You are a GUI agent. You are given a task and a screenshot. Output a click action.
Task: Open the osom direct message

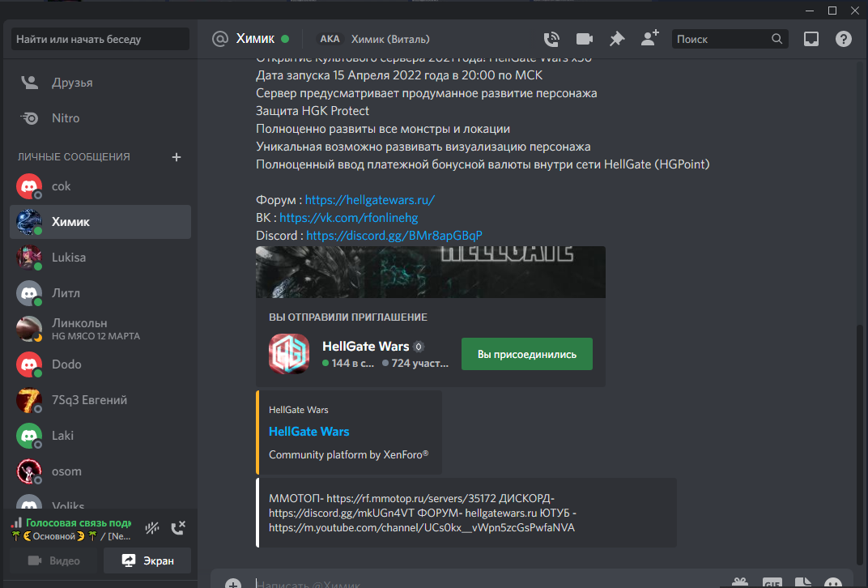point(100,471)
